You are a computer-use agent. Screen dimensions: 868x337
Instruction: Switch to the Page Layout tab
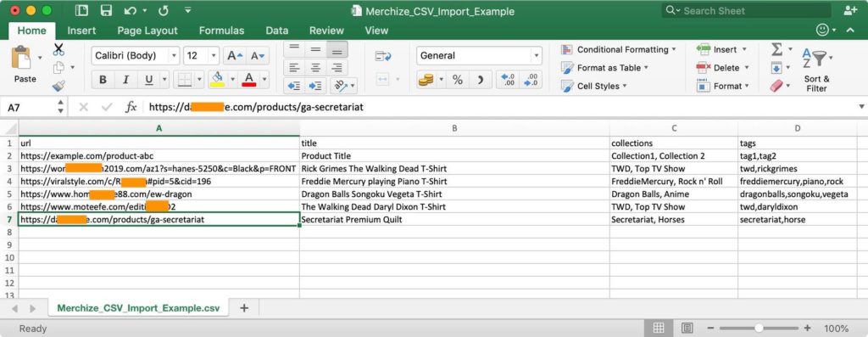(147, 31)
